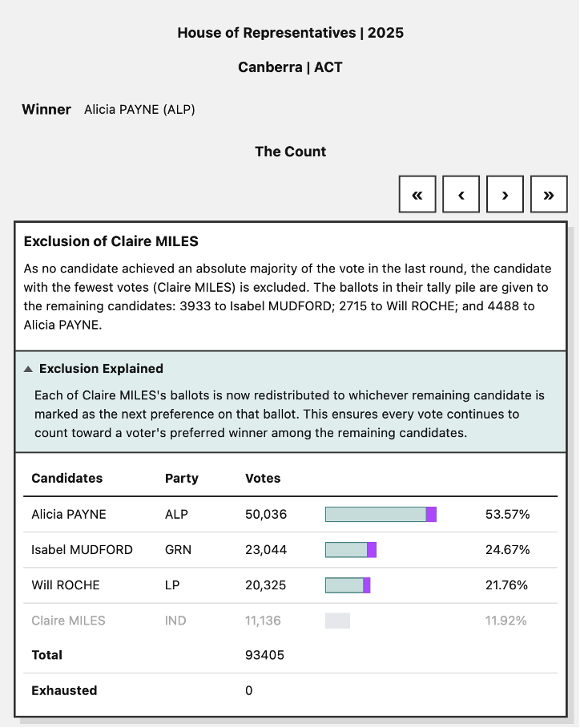The image size is (580, 728).
Task: Toggle the Exclusion Explained section closed
Action: [x=99, y=369]
